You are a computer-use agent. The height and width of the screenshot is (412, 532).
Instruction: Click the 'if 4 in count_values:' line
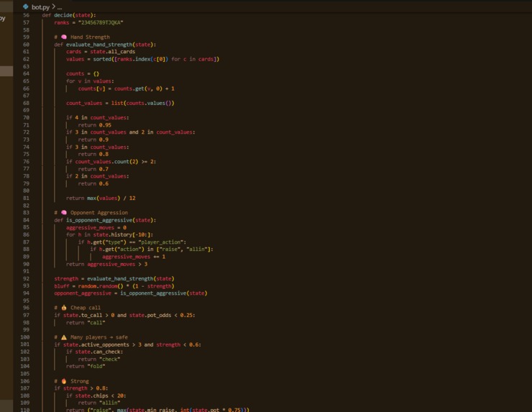(97, 118)
